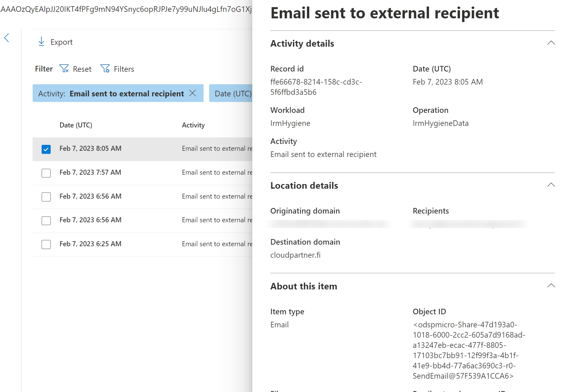Tick the first 6:56 AM row checkbox
Viewport: 568px width, 392px height.
point(46,197)
